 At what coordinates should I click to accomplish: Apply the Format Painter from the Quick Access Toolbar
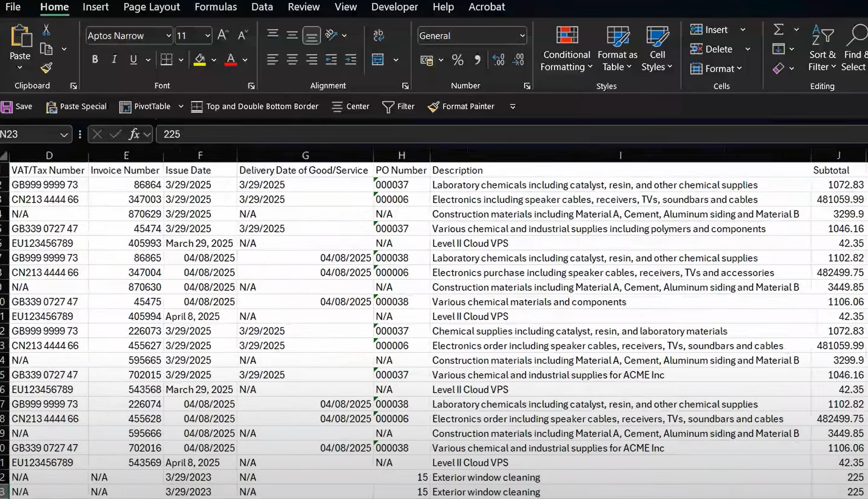click(x=461, y=106)
